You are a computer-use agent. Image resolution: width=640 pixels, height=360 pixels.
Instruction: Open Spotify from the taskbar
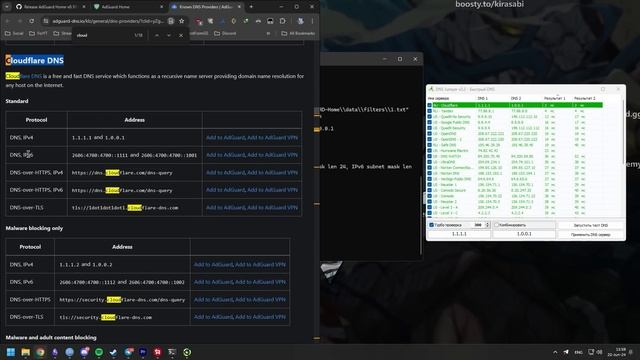tap(99, 352)
